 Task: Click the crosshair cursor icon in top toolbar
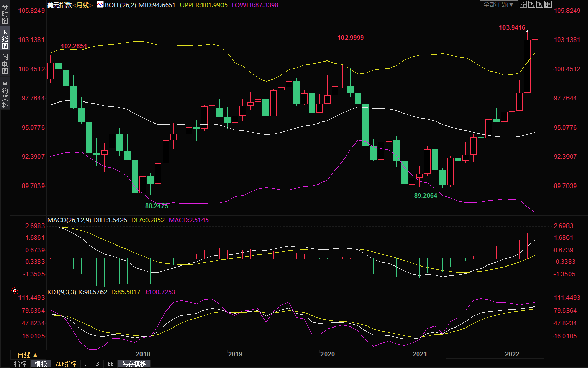click(x=523, y=4)
